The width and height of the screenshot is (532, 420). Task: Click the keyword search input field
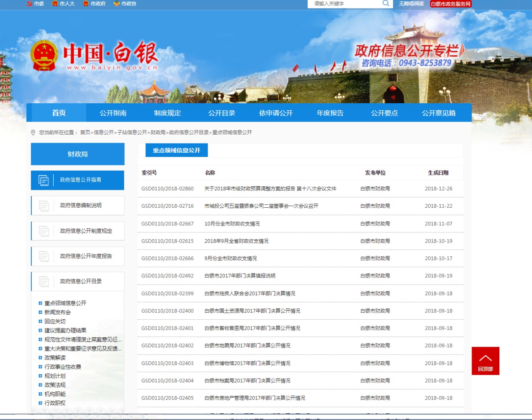tap(346, 4)
